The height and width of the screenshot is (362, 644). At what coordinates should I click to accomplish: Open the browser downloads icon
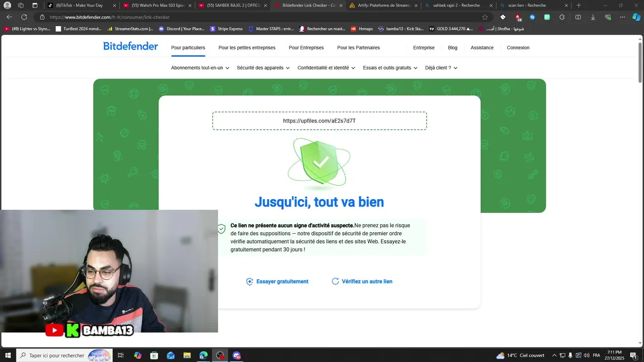point(593,17)
